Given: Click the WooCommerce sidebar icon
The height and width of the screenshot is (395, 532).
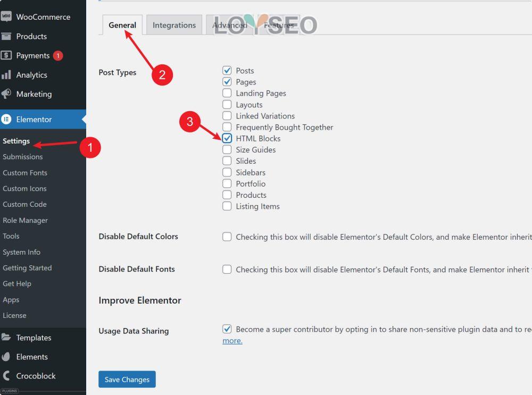Looking at the screenshot, I should pyautogui.click(x=6, y=16).
